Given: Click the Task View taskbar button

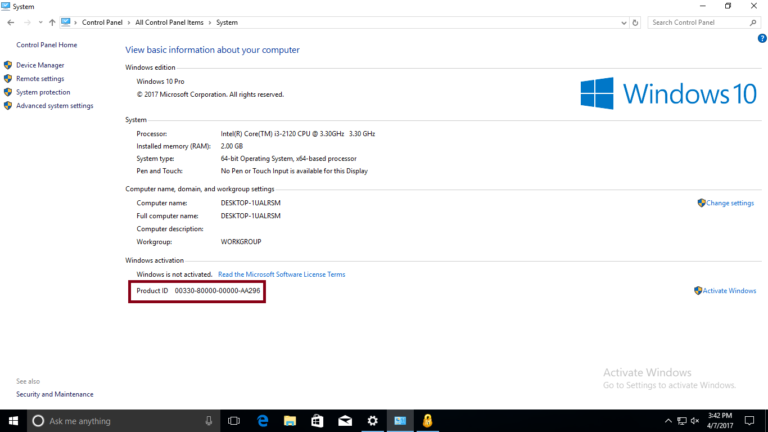Looking at the screenshot, I should pyautogui.click(x=234, y=421).
